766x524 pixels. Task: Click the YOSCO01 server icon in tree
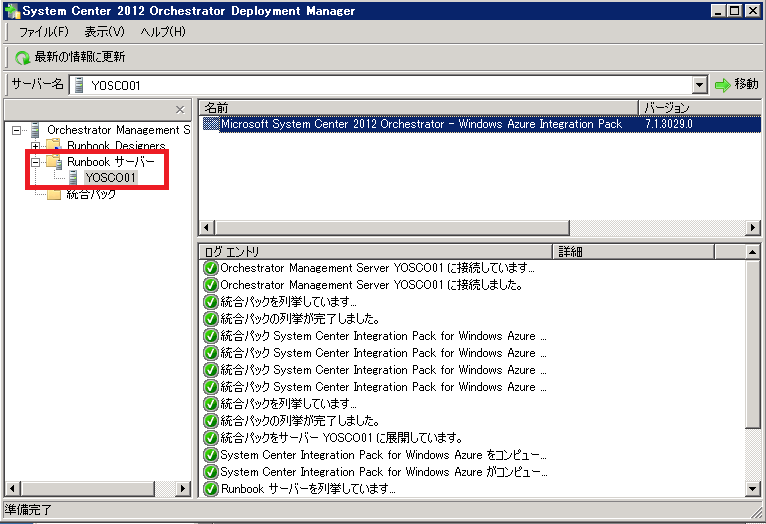coord(73,177)
